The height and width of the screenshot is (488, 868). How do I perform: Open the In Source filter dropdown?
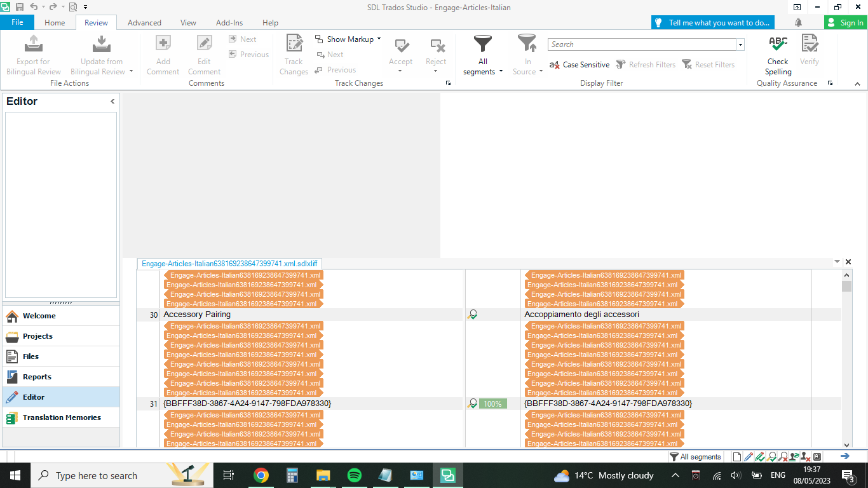tap(527, 55)
